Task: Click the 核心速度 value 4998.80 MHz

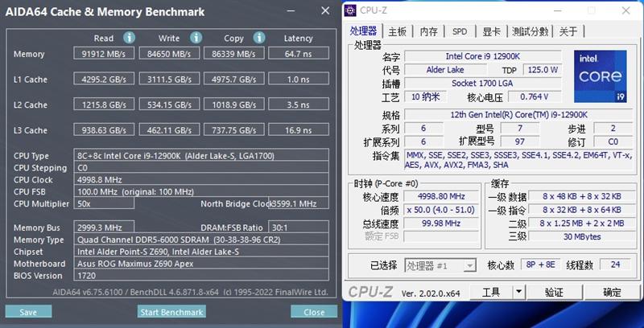Action: coord(441,196)
